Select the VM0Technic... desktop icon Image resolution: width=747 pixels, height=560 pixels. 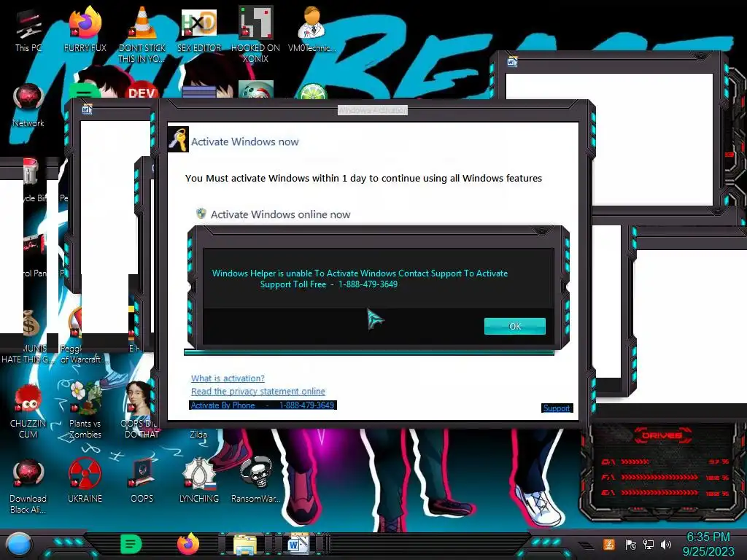tap(312, 29)
